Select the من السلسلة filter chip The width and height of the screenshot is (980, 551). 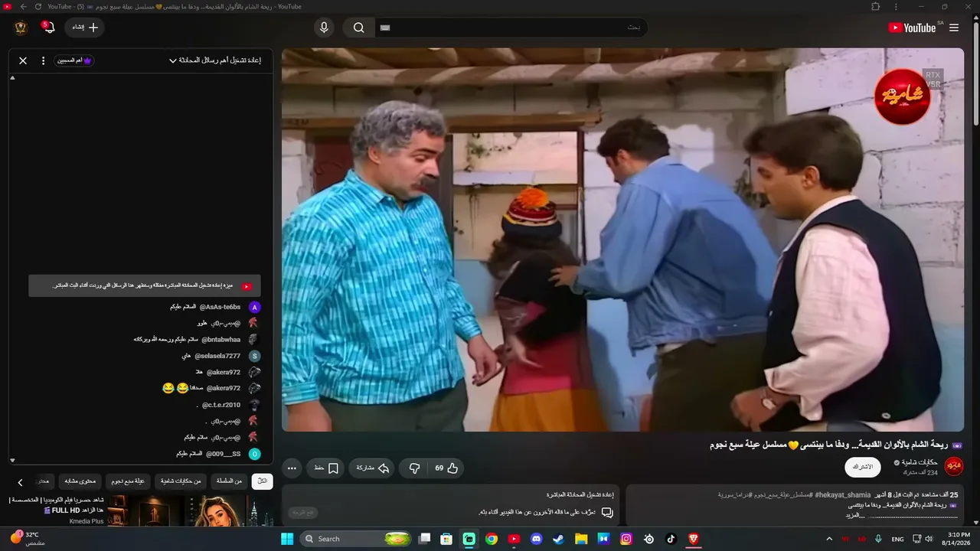[229, 481]
